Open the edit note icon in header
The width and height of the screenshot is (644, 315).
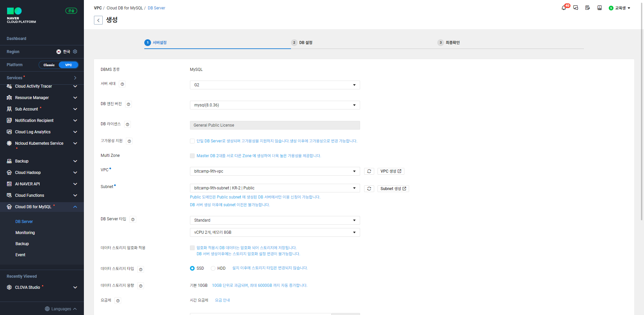(588, 8)
